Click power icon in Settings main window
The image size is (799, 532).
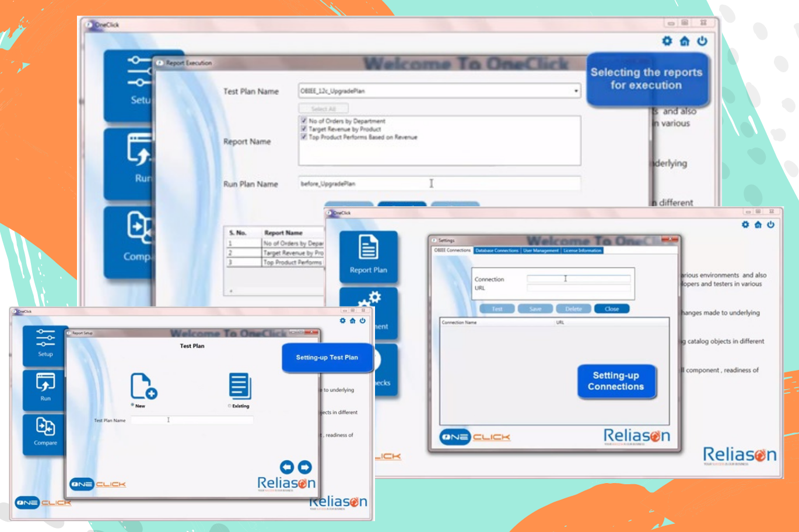pyautogui.click(x=771, y=224)
